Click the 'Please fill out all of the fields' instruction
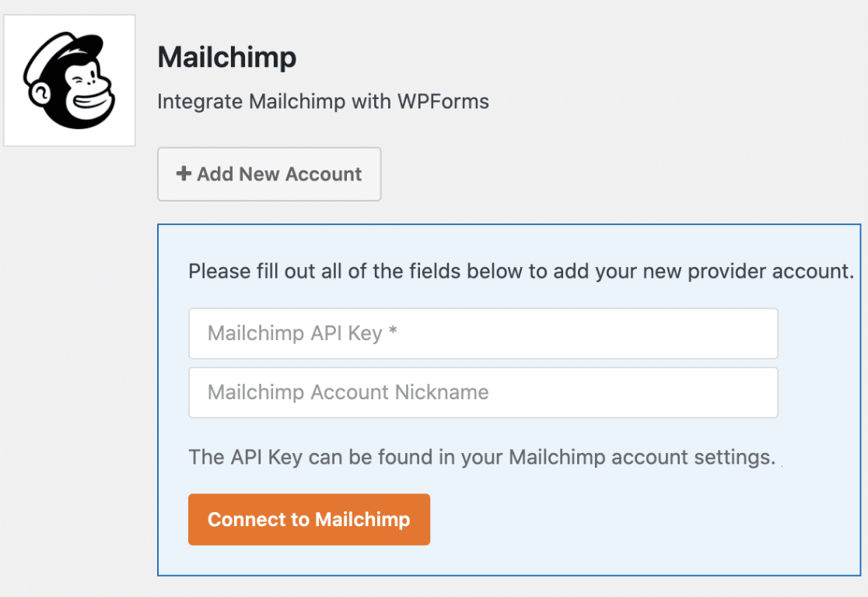Screen dimensions: 868x597 tap(521, 272)
